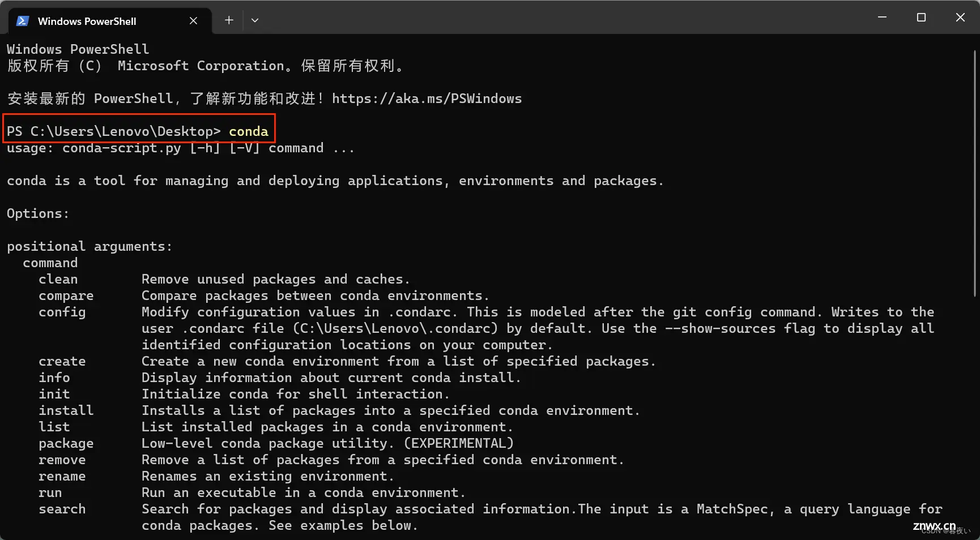The image size is (980, 540).
Task: Click the 'package' command name
Action: pyautogui.click(x=66, y=444)
